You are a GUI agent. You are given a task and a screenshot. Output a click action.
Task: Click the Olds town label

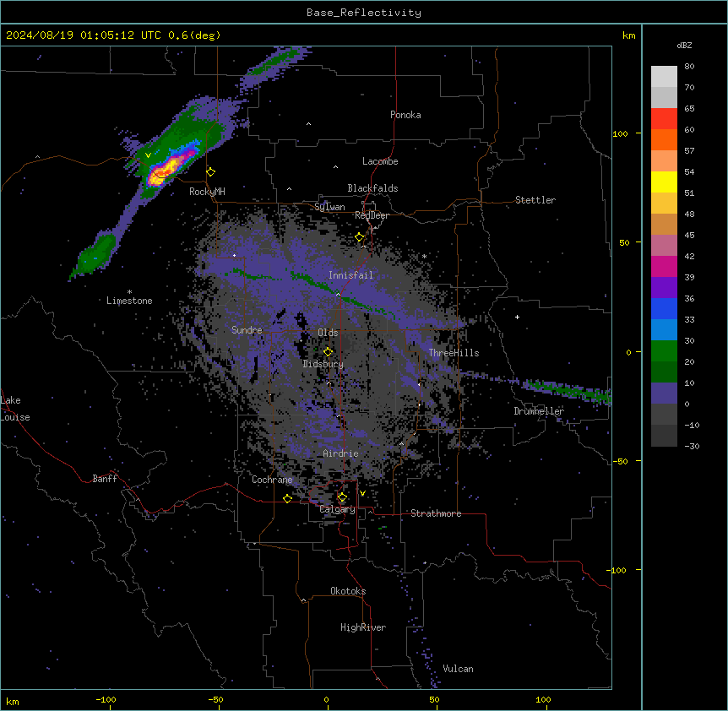click(328, 333)
